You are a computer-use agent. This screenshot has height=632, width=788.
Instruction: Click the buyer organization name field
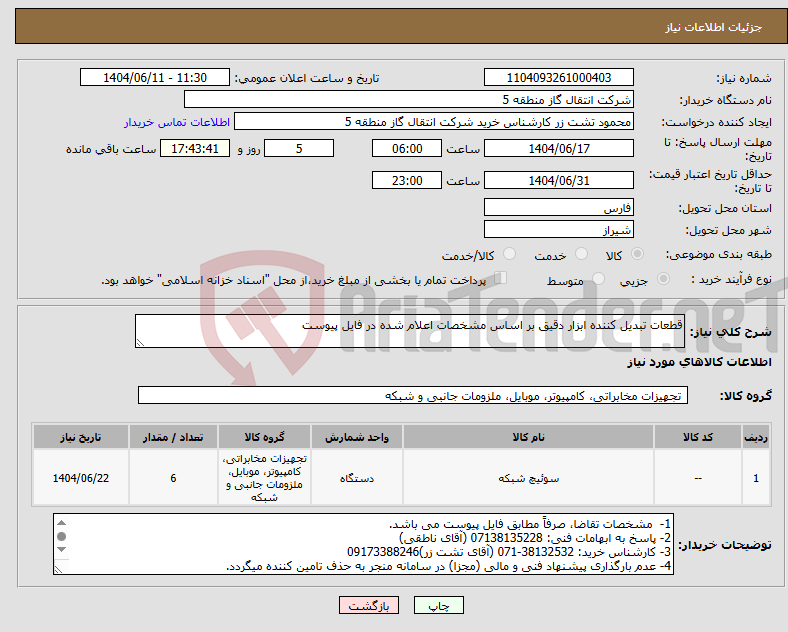pyautogui.click(x=409, y=99)
